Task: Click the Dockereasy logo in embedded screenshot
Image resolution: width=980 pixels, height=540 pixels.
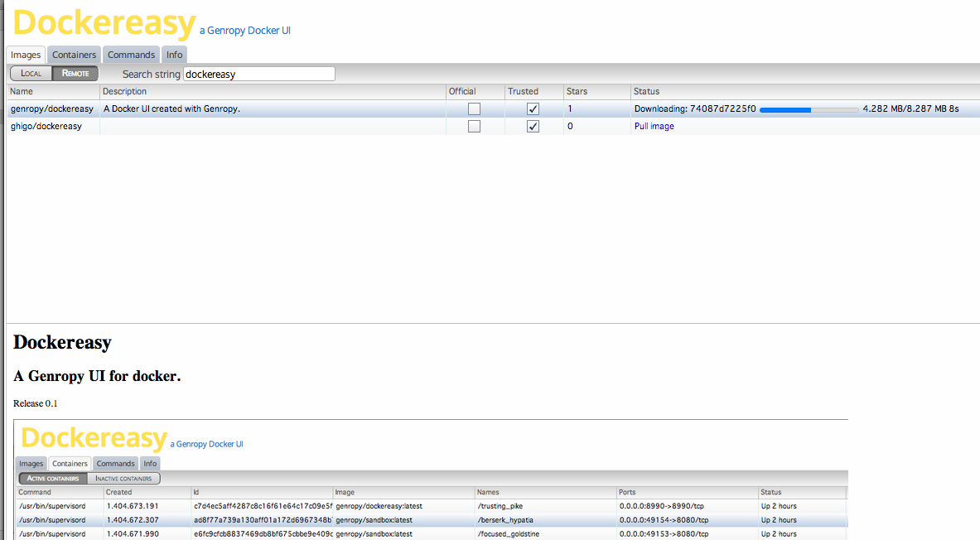Action: tap(94, 437)
